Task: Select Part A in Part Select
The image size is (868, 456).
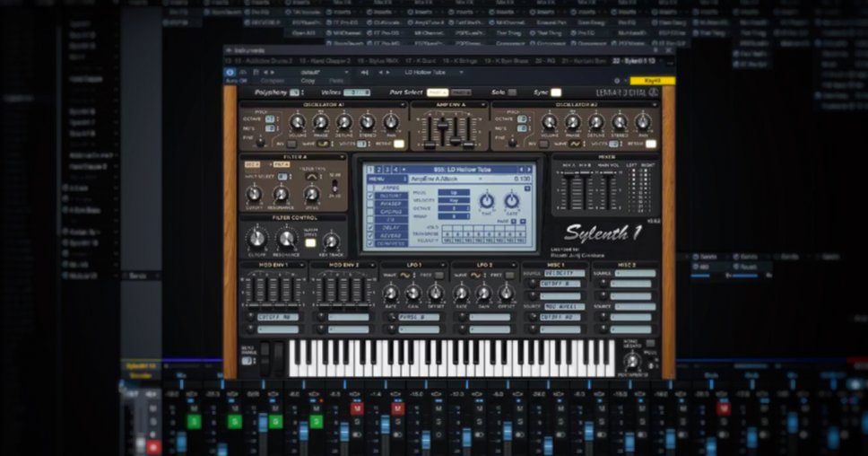Action: click(x=436, y=92)
